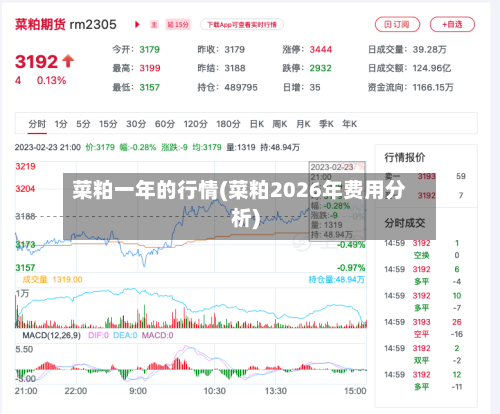Click the 主 main contract badge

(x=154, y=25)
